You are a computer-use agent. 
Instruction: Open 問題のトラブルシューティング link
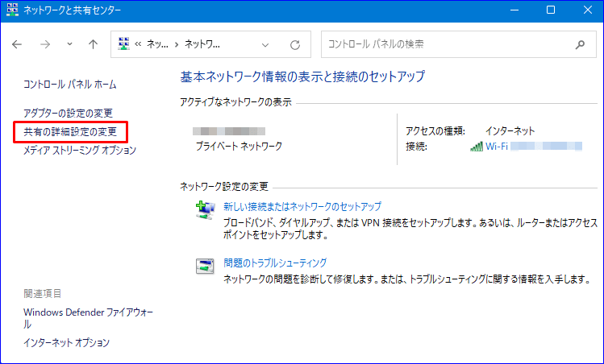(275, 263)
